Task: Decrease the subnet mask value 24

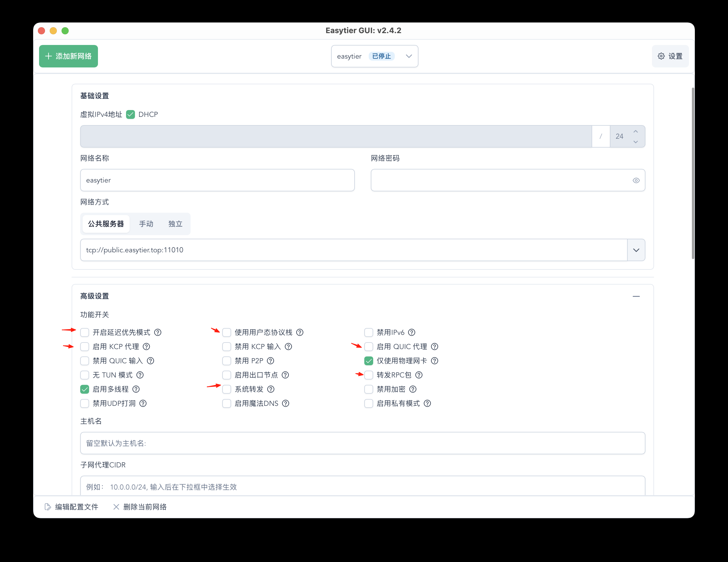Action: click(x=636, y=142)
